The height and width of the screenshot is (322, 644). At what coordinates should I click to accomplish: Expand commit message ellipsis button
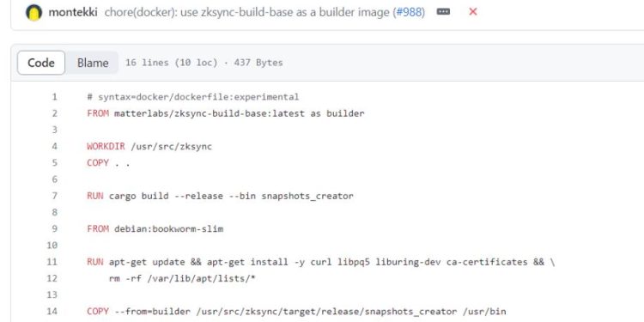coord(443,12)
